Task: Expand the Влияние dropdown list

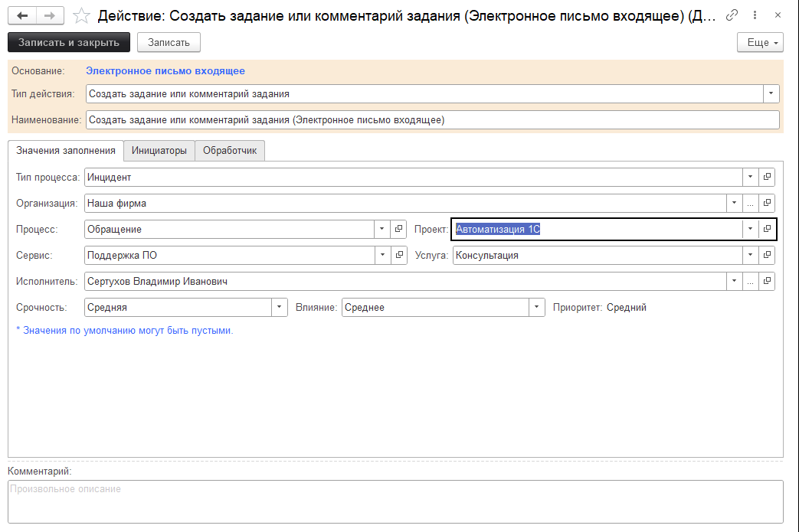Action: pyautogui.click(x=536, y=308)
